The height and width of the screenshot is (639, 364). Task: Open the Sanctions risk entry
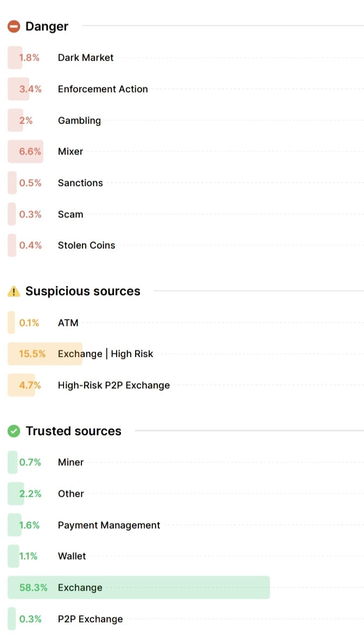(x=186, y=183)
